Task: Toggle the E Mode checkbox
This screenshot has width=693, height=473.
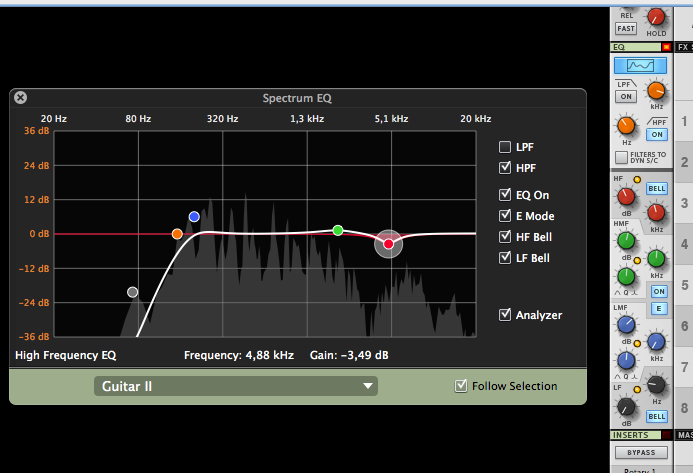Action: (x=505, y=216)
